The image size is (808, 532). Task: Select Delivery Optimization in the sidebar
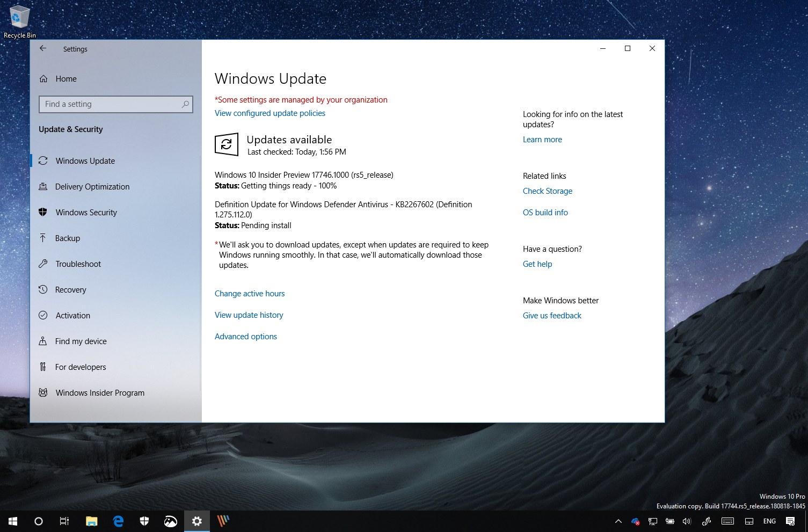(92, 186)
